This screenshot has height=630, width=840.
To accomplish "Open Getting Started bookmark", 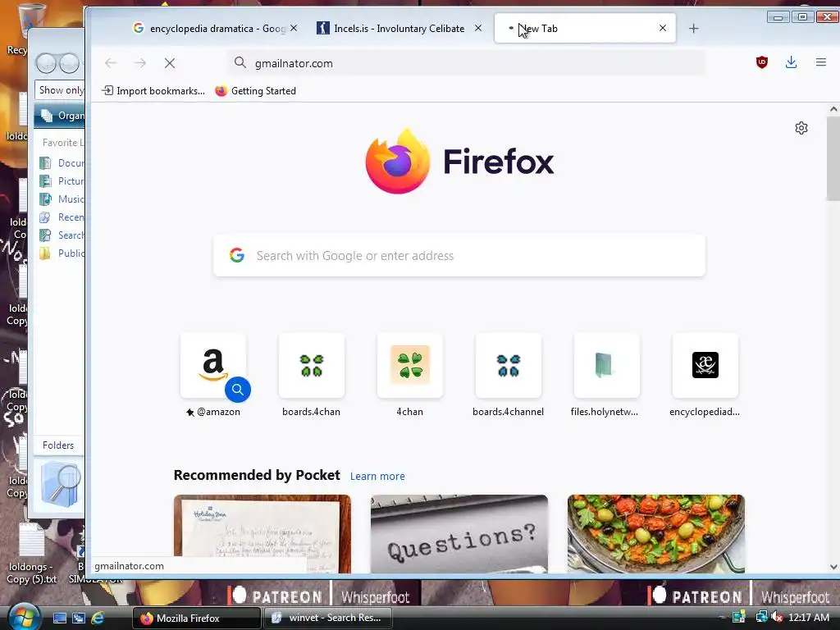I will pyautogui.click(x=256, y=90).
